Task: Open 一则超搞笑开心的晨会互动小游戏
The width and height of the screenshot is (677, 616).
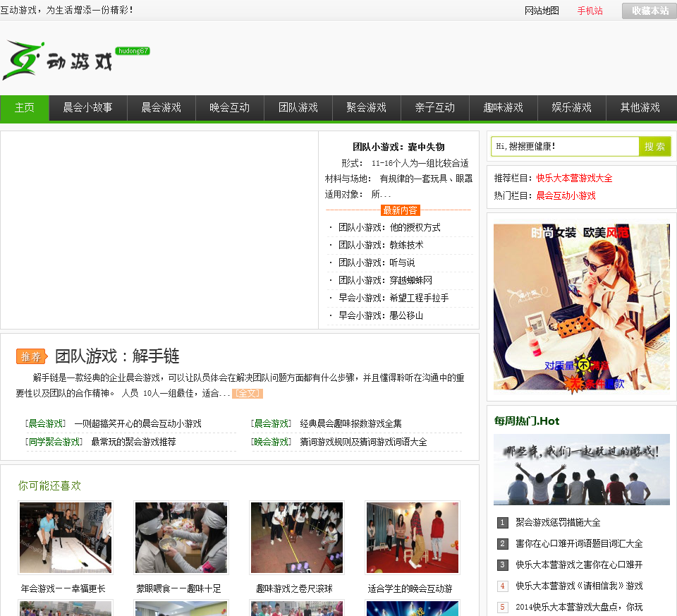Action: click(x=138, y=424)
